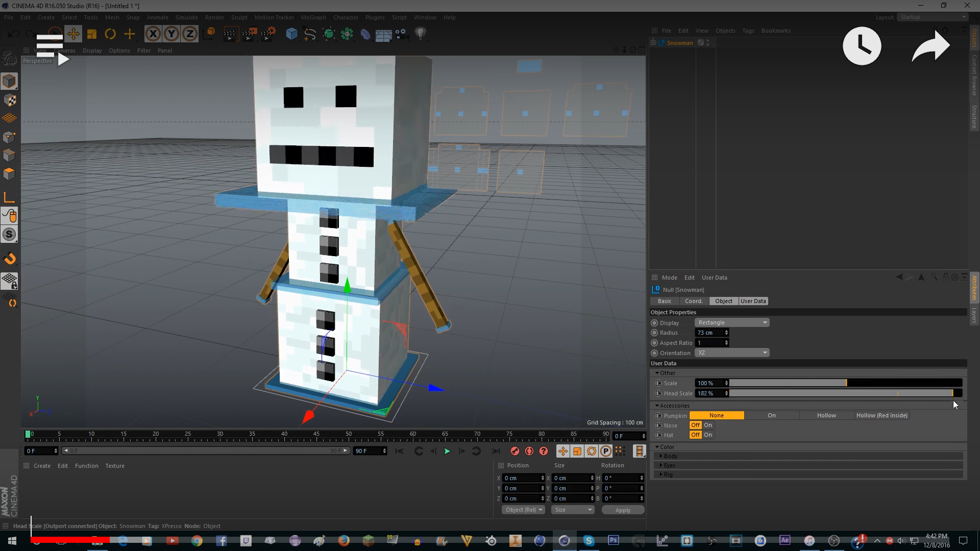Go to start of animation
This screenshot has width=980, height=551.
coord(400,451)
